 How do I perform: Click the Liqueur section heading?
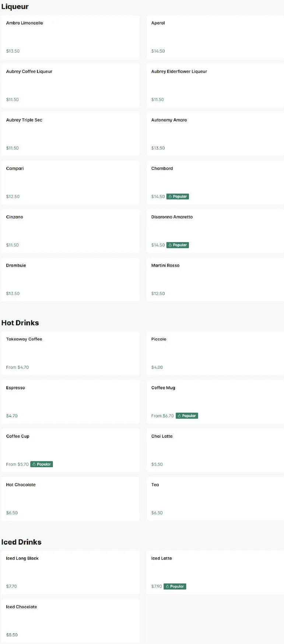(15, 7)
